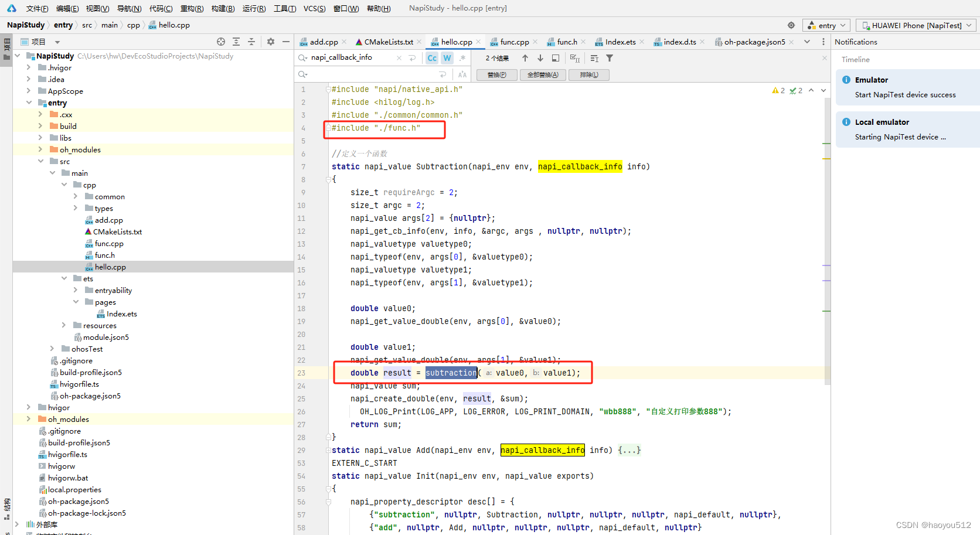Click the editor vertical scrollbar

827,240
